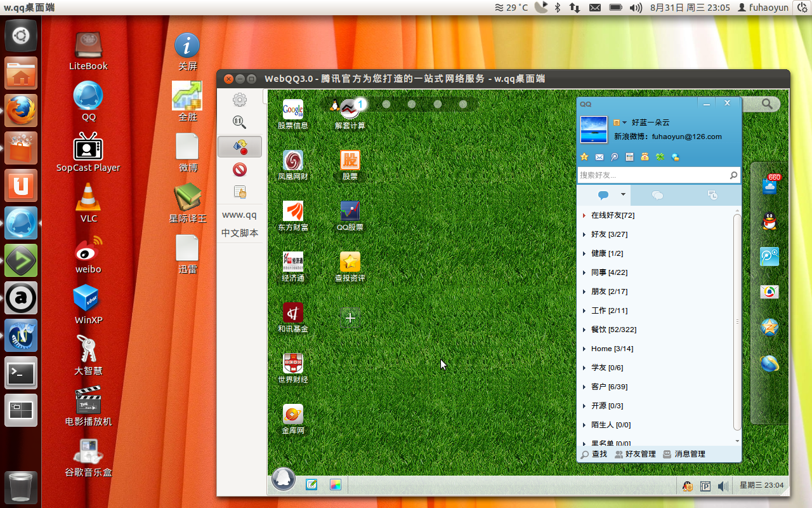The width and height of the screenshot is (812, 508).
Task: Click 查找 at QQ panel bottom
Action: (x=594, y=454)
